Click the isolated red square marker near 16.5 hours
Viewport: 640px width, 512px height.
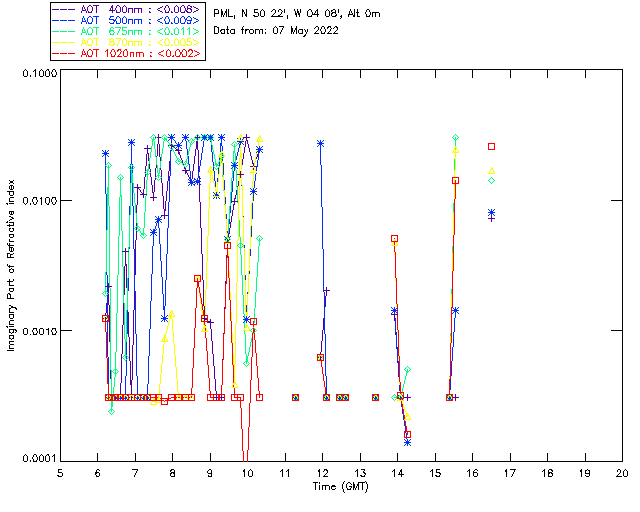point(491,146)
